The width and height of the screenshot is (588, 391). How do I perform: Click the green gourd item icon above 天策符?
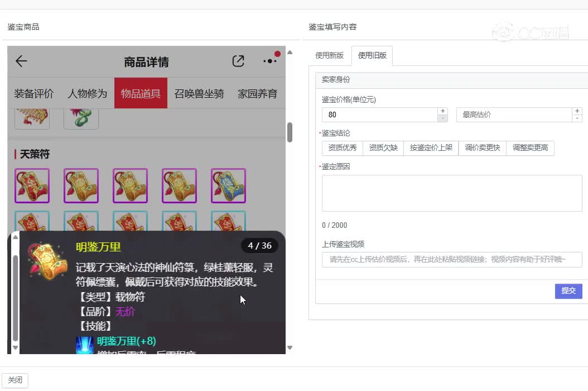[81, 118]
